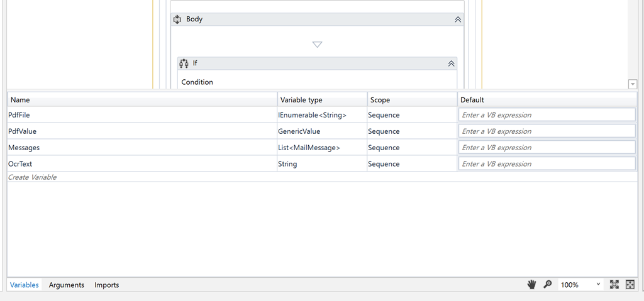The image size is (644, 301).
Task: Change the Messages variable type List<MailMessage>
Action: point(322,148)
